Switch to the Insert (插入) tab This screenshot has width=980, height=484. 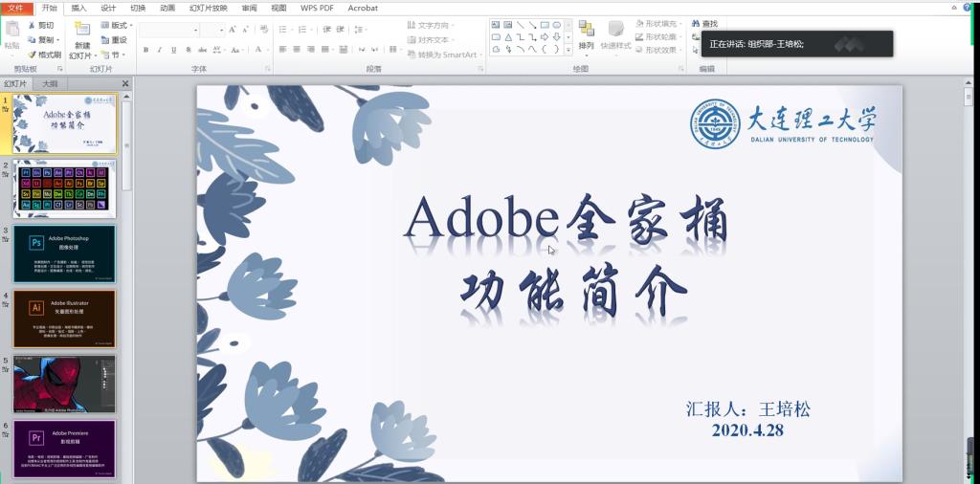pos(78,8)
